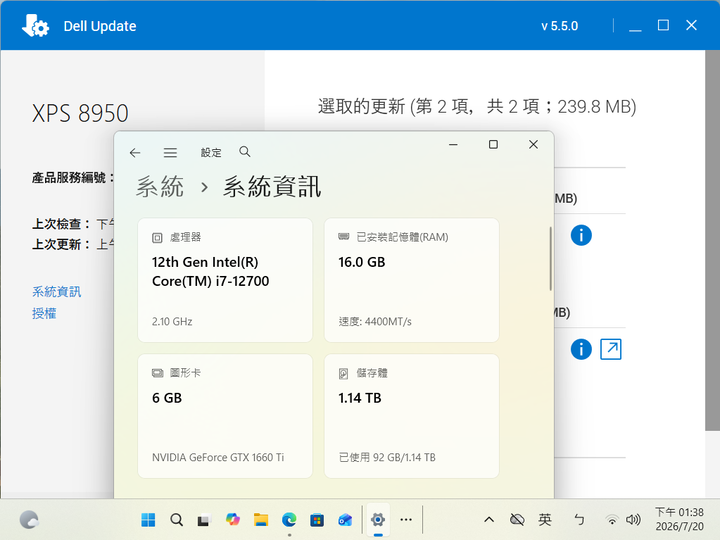Image resolution: width=720 pixels, height=540 pixels.
Task: Click the v 5.5.0 version label
Action: point(559,26)
